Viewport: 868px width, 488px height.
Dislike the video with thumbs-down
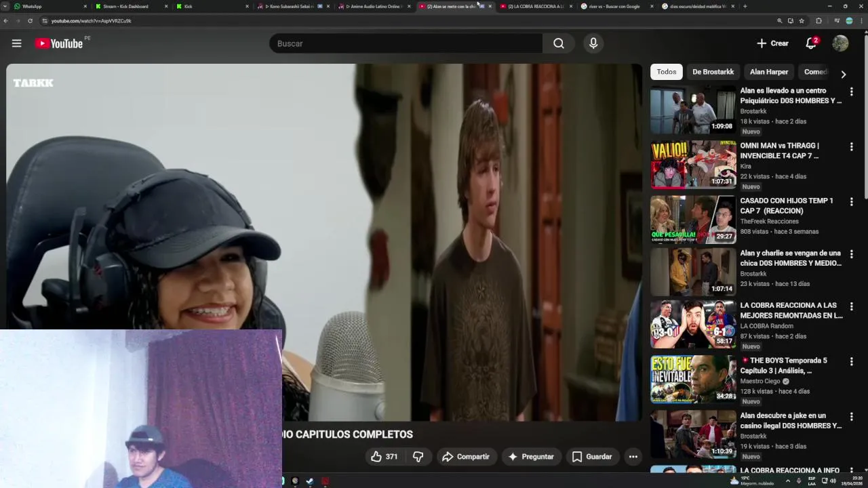[418, 457]
